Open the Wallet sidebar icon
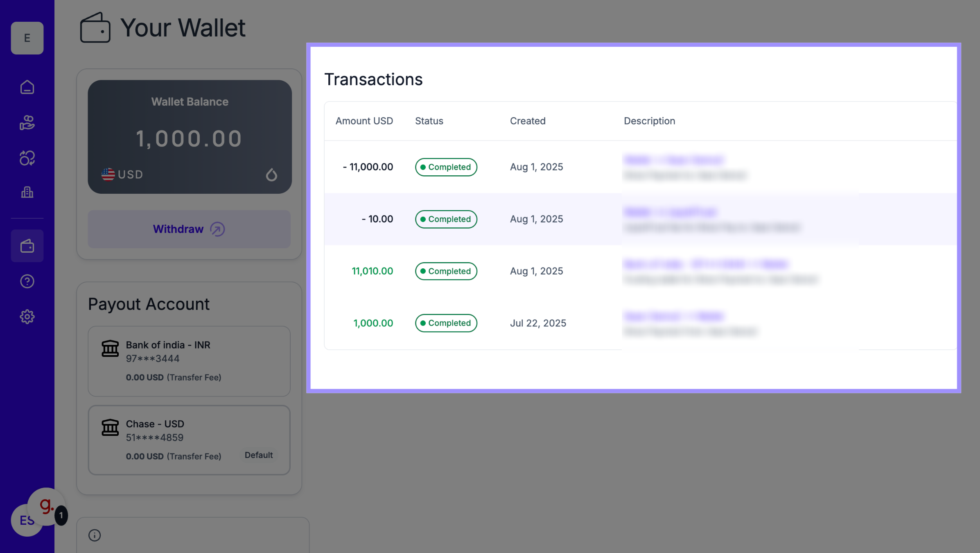Image resolution: width=980 pixels, height=553 pixels. coord(27,246)
